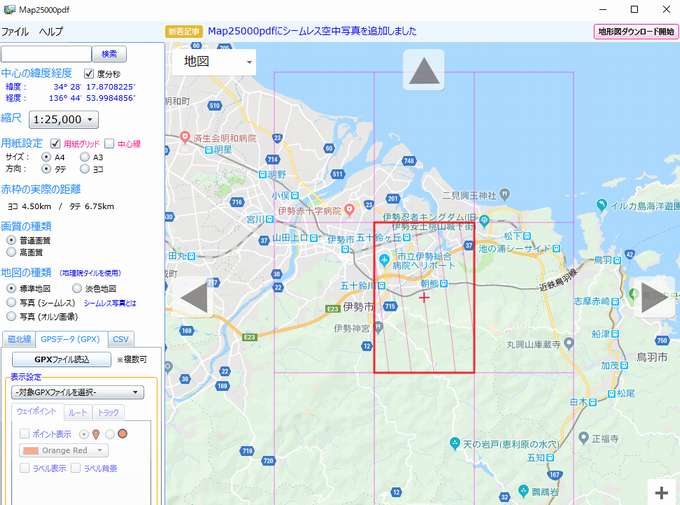Select A3 paper size
Viewport: 680px width, 505px height.
pyautogui.click(x=85, y=157)
